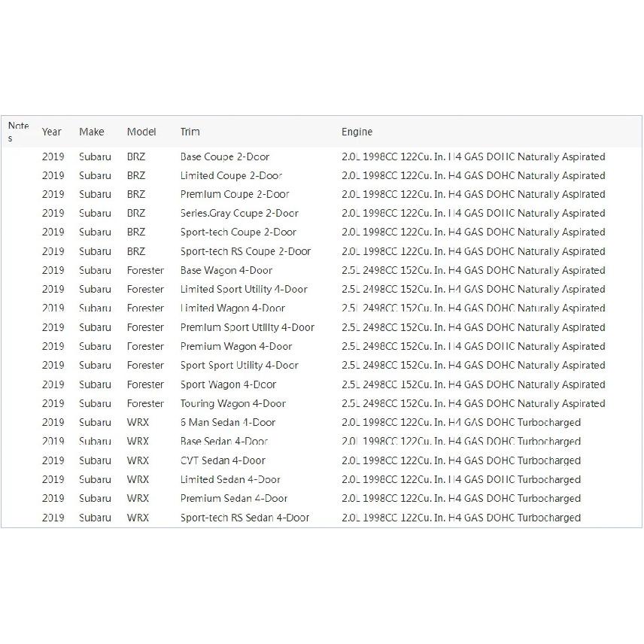
Task: Click the Trim column header
Action: click(190, 132)
